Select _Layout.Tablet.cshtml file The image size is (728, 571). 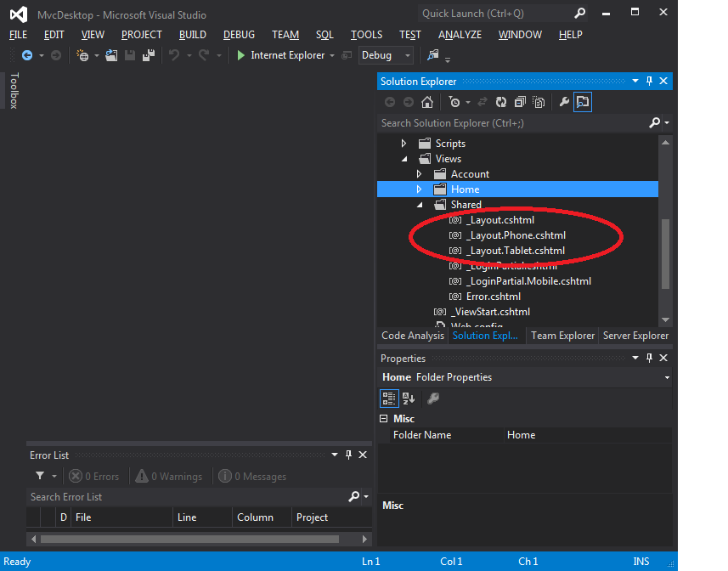click(x=516, y=251)
